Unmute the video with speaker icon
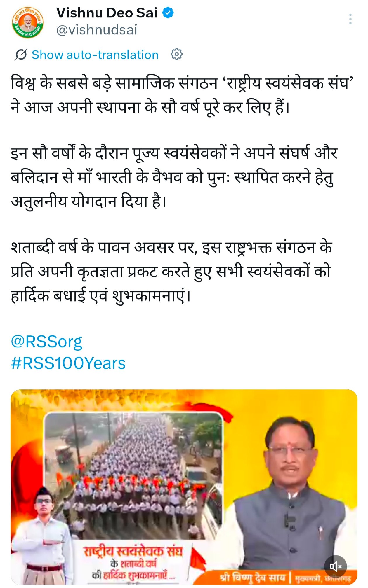368x588 pixels. pyautogui.click(x=336, y=566)
